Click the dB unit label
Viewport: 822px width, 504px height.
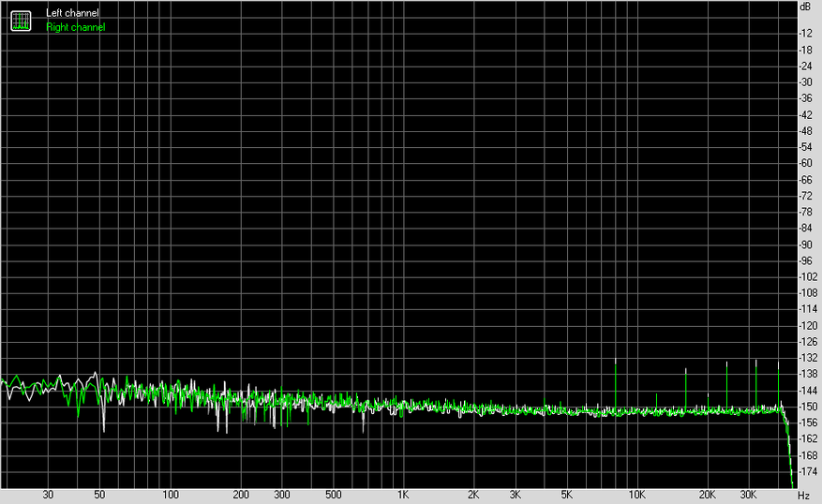click(x=805, y=7)
